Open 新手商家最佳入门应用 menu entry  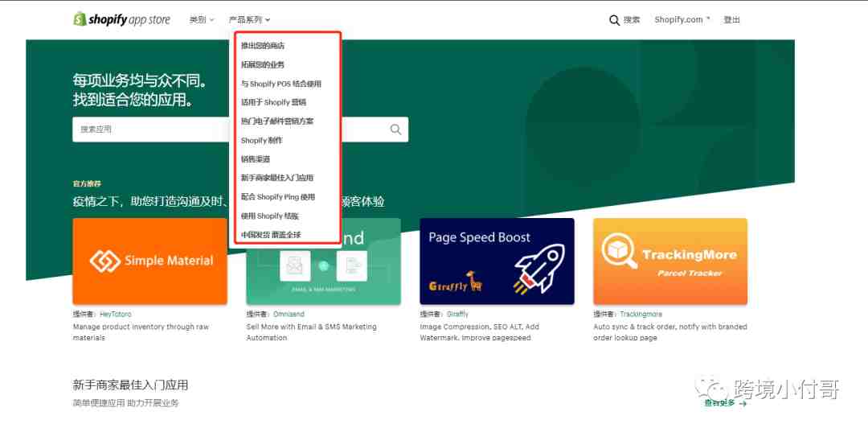(x=277, y=178)
